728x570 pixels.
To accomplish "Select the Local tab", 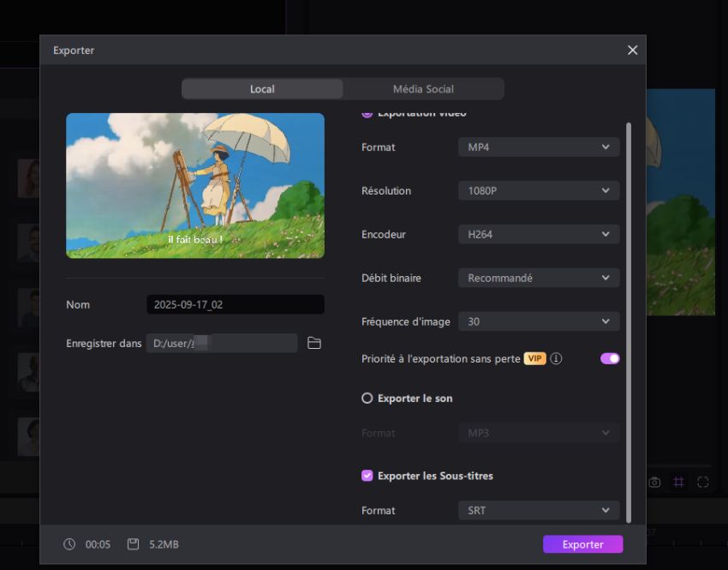I will (x=262, y=88).
